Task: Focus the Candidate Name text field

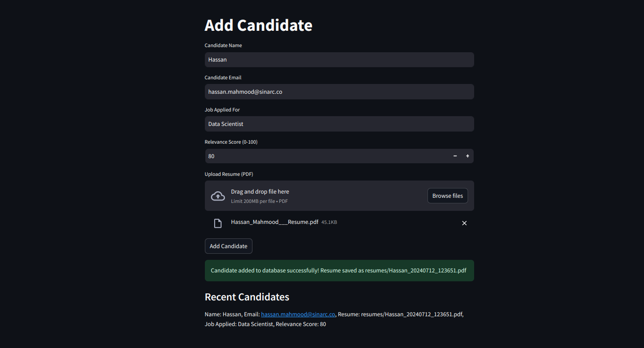Action: [x=339, y=60]
